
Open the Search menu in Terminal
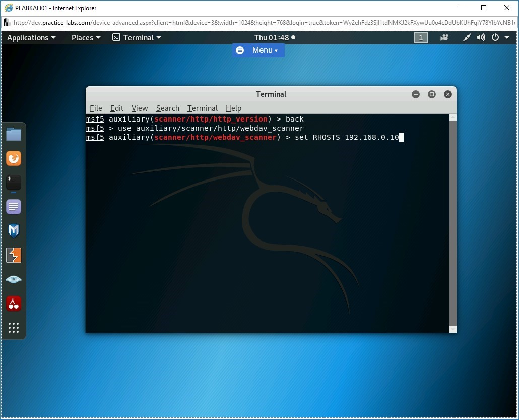coord(167,108)
